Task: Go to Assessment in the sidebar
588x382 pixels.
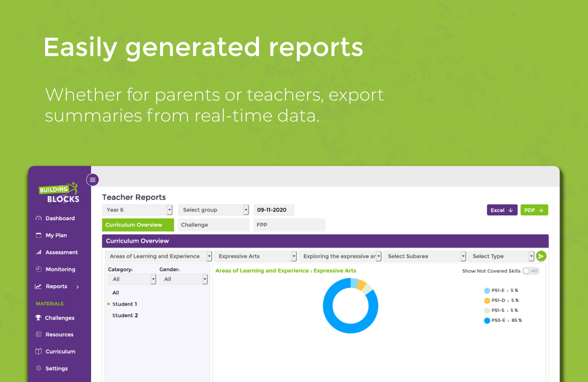Action: [61, 252]
